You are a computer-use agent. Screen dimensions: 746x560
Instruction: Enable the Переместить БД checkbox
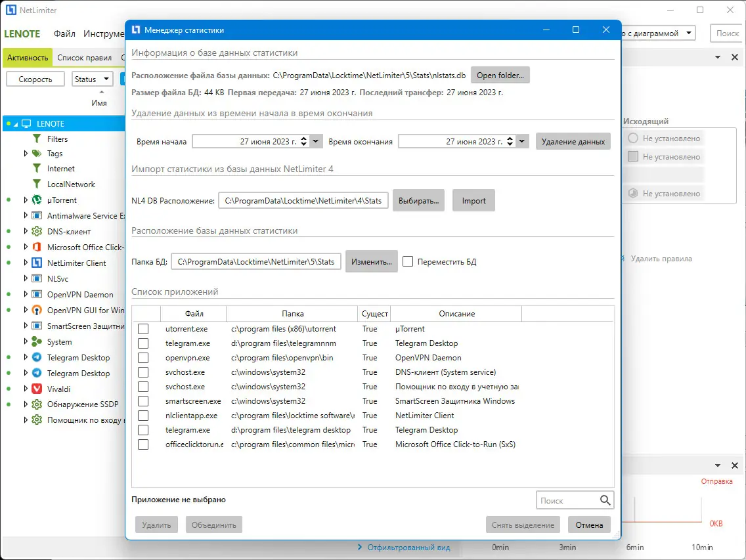(x=408, y=262)
